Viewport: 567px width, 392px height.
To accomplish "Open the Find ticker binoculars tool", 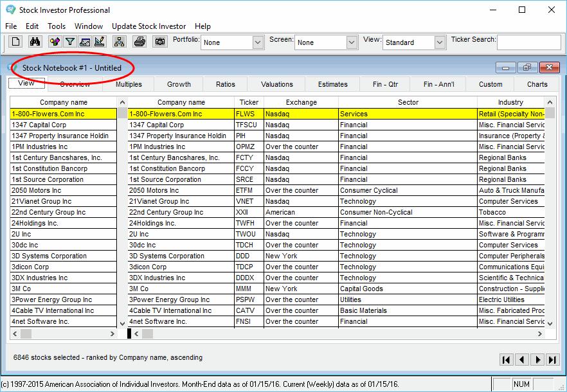I will 36,41.
